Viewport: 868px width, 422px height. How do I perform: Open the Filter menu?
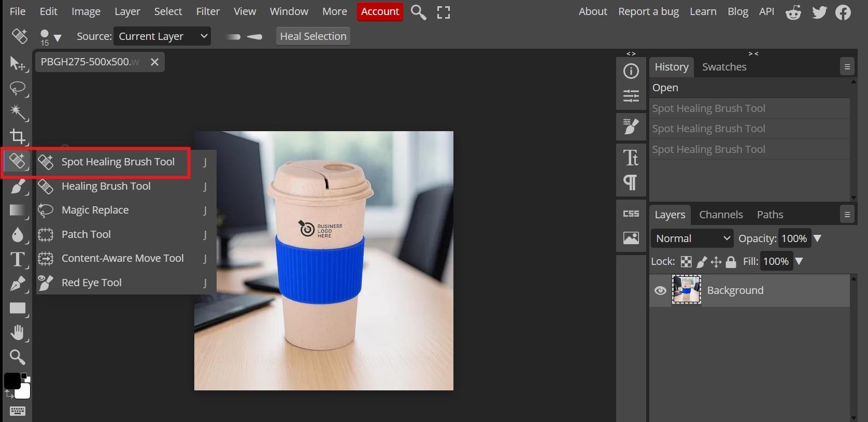tap(208, 11)
